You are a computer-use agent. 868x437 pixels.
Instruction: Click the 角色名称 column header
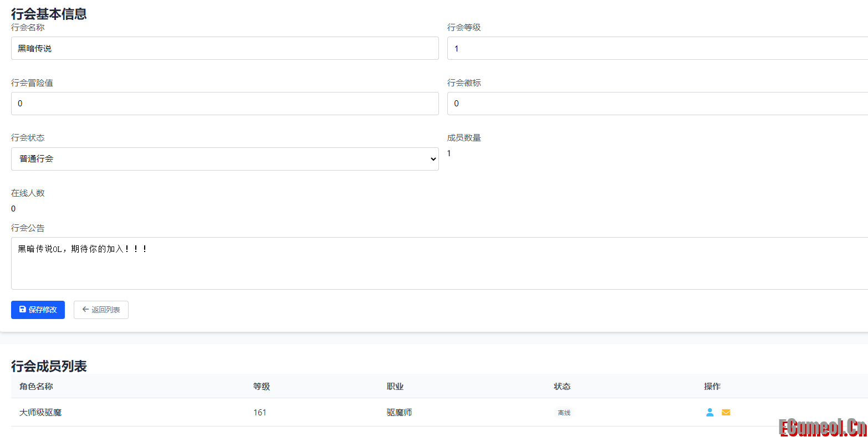36,387
